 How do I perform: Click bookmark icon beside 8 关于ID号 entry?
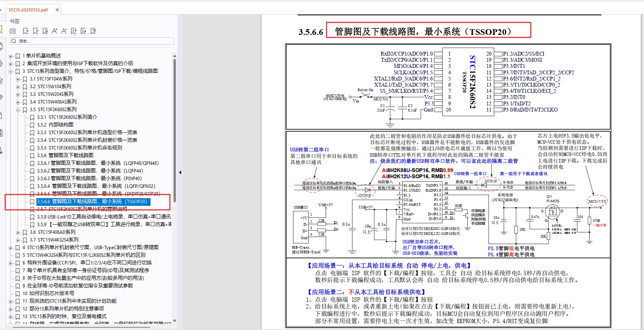coord(18,278)
